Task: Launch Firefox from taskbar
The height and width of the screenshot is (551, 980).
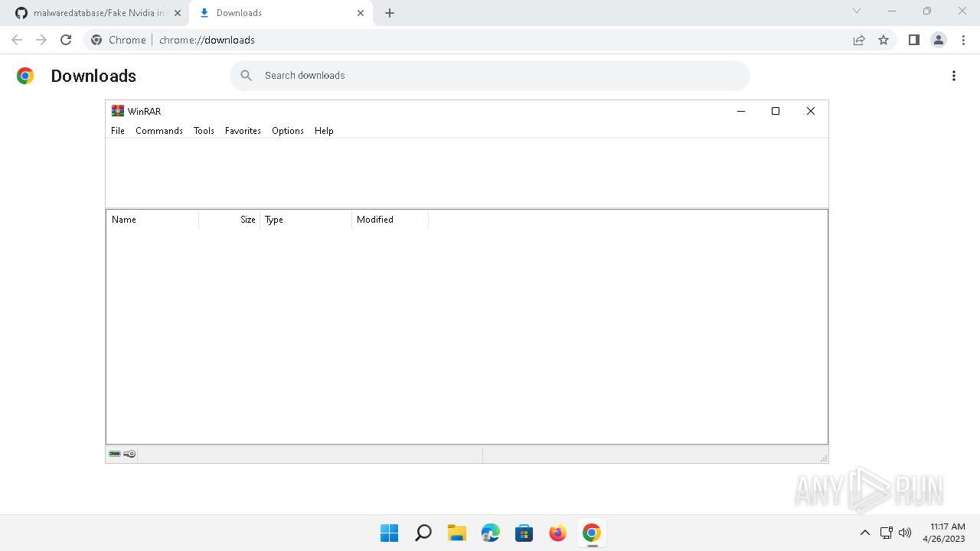Action: pos(558,533)
